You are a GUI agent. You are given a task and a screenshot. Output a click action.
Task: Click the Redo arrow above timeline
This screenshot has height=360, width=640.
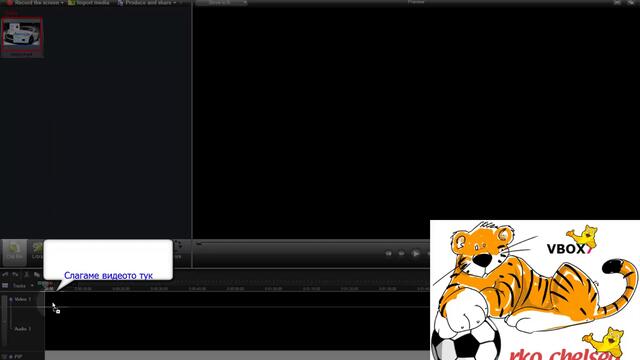tap(15, 275)
